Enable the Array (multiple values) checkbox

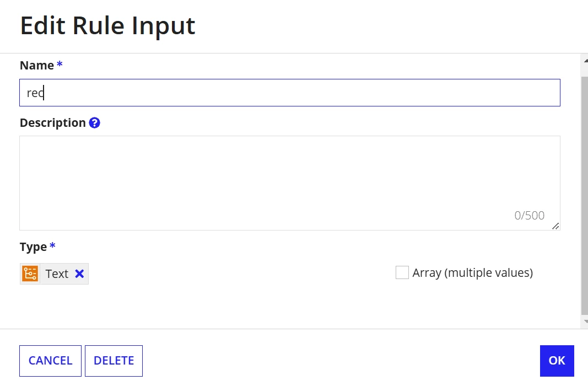point(402,272)
